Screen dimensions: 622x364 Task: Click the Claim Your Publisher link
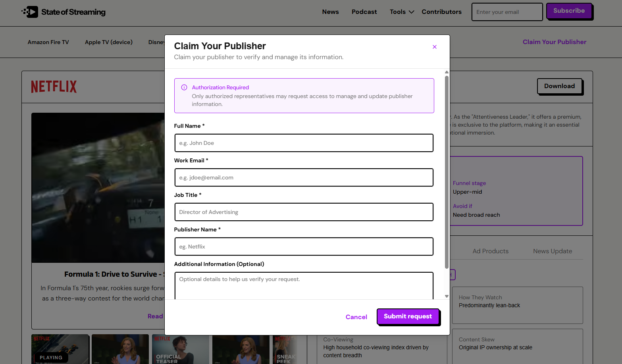pyautogui.click(x=554, y=42)
